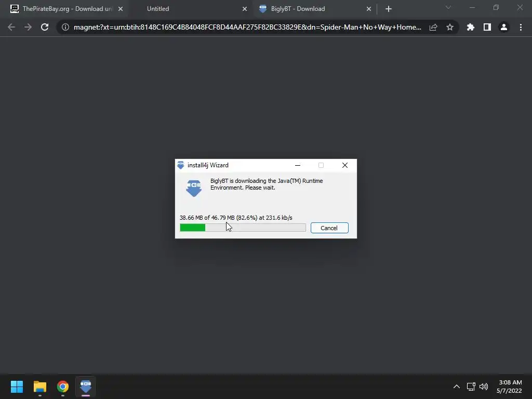Click the download progress bar in install4j Wizard
Viewport: 532px width, 399px height.
(x=243, y=228)
